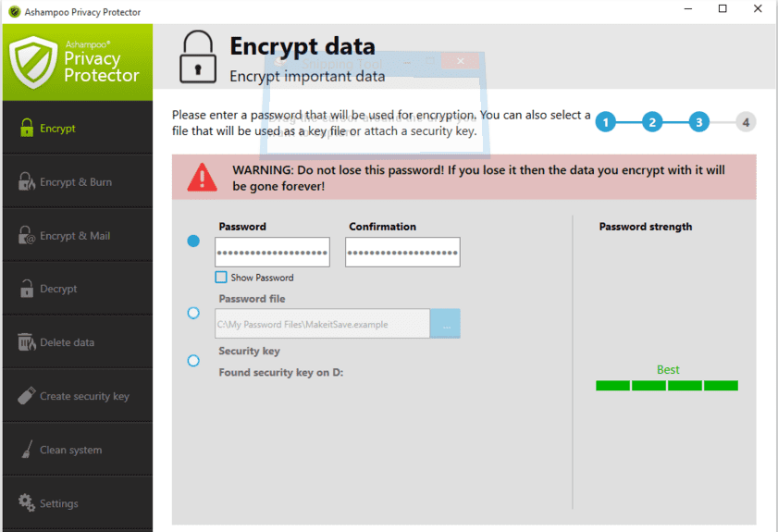Open Settings via the gears icon
The width and height of the screenshot is (778, 532).
pos(27,502)
